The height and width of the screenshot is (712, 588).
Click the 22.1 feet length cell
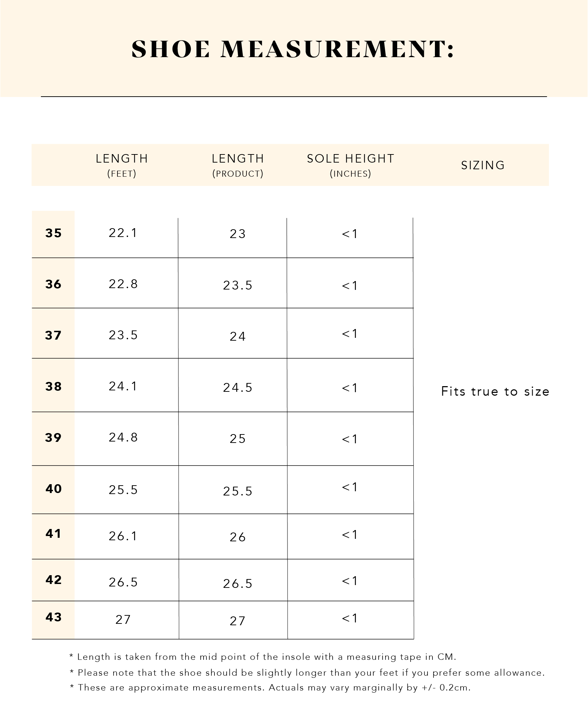point(123,233)
